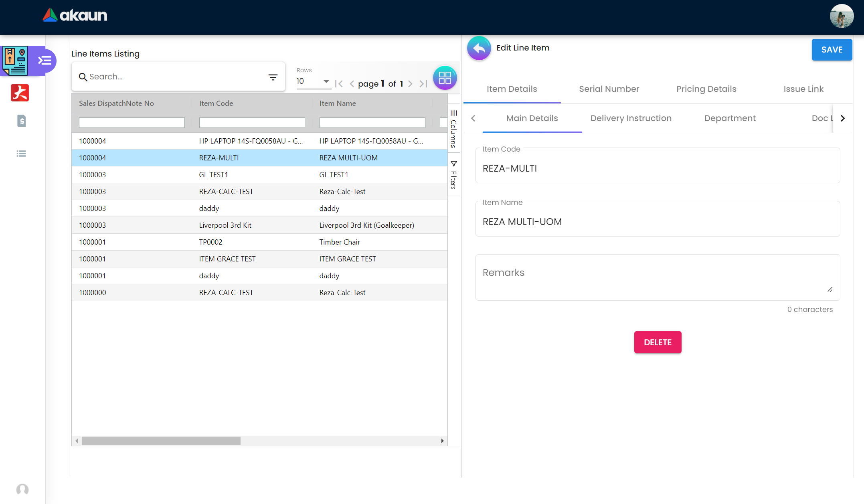This screenshot has width=864, height=504.
Task: Toggle the purple sidebar menu icon
Action: click(45, 61)
